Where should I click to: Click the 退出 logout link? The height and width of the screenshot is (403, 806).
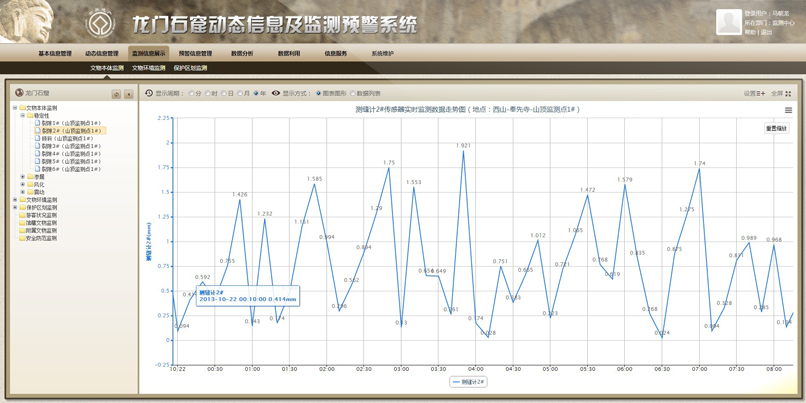[767, 32]
